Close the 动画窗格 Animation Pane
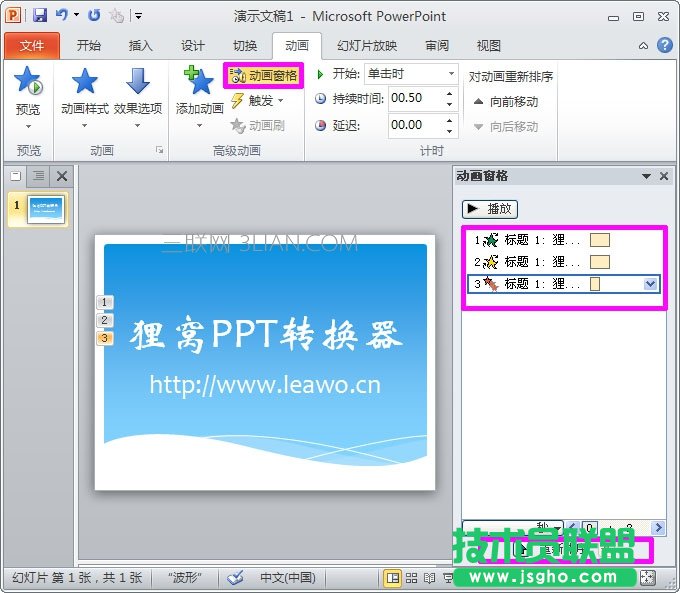Viewport: 680px width, 593px height. (664, 176)
